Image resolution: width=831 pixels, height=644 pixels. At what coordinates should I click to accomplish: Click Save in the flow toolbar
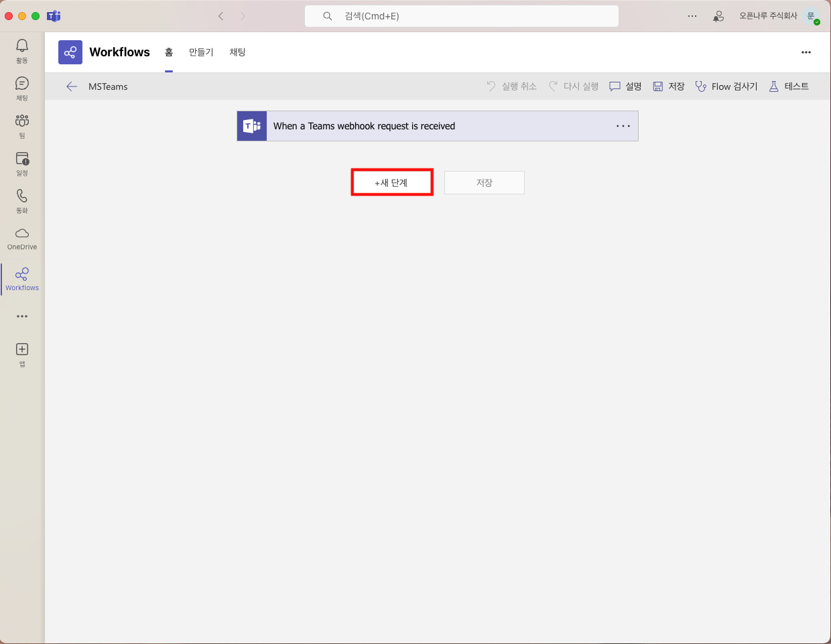pos(669,86)
